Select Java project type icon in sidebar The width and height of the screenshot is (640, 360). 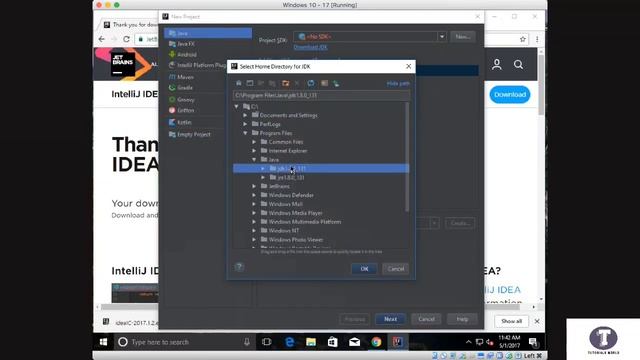tap(172, 33)
